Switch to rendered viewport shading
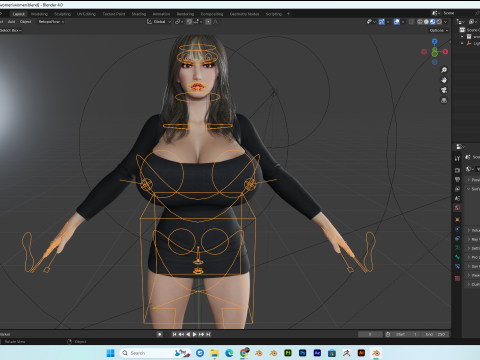 click(x=439, y=22)
